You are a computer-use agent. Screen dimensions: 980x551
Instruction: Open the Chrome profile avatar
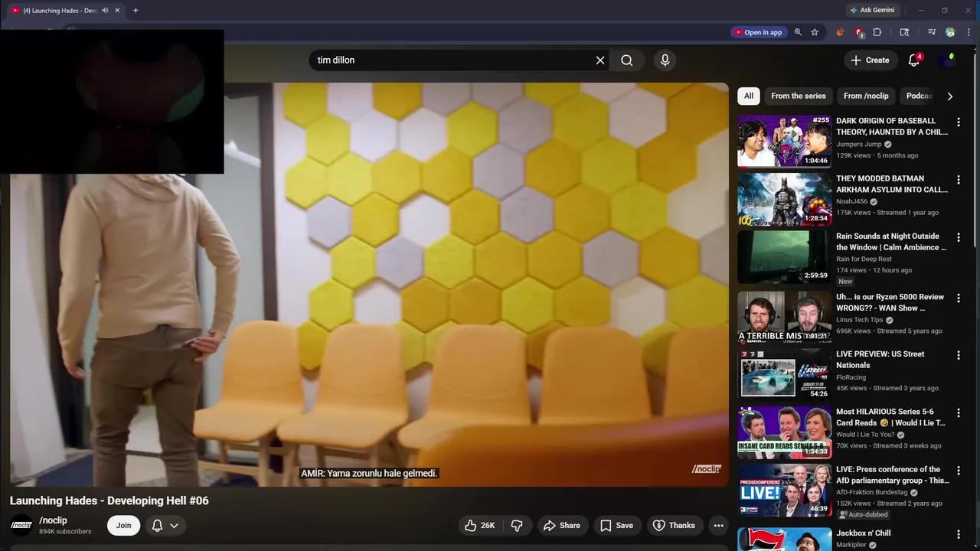click(x=950, y=32)
